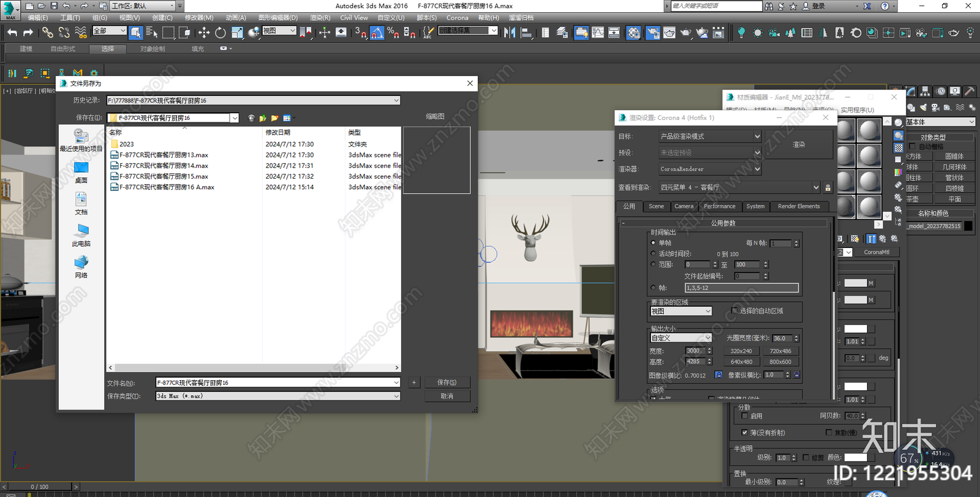
Task: Click the light bulb Corona toolbar icon
Action: click(x=741, y=32)
